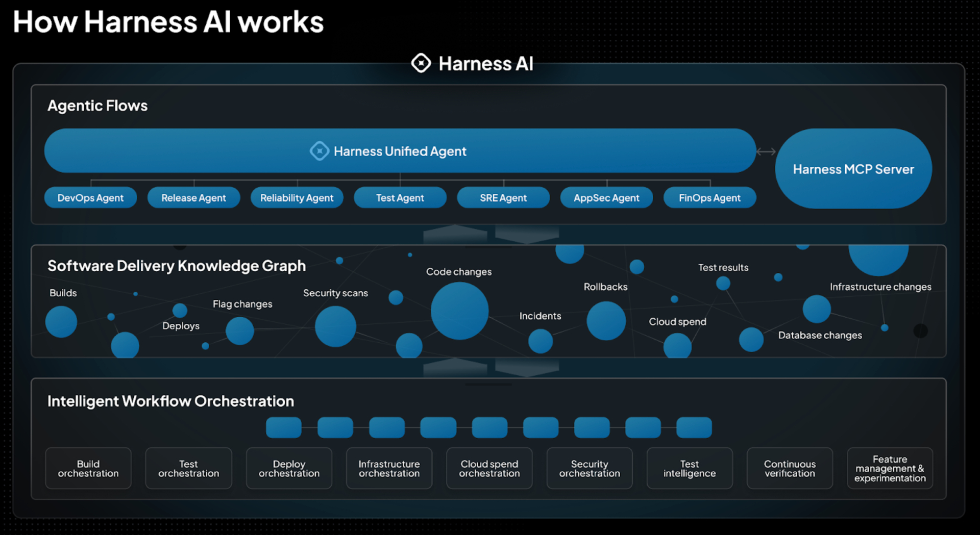Image resolution: width=980 pixels, height=535 pixels.
Task: Expand the Agentic Flows section
Action: tap(97, 106)
